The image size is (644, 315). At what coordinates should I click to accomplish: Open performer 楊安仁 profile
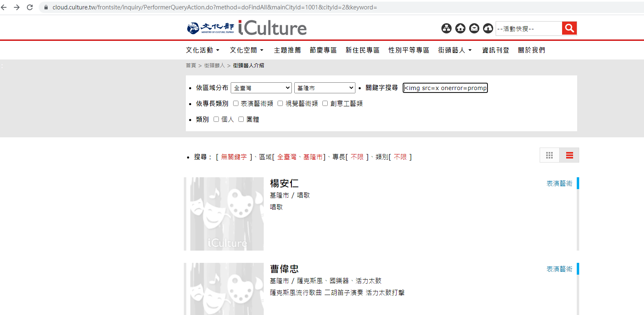point(284,183)
